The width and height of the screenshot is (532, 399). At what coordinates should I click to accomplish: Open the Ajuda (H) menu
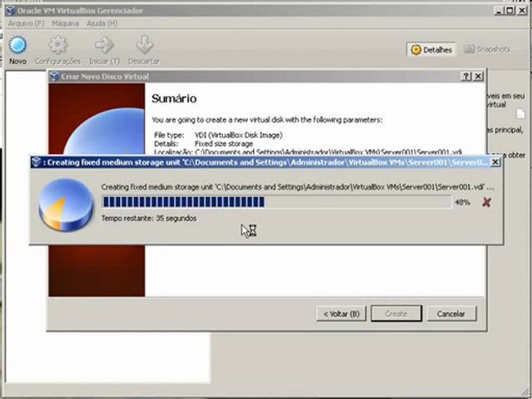[102, 23]
